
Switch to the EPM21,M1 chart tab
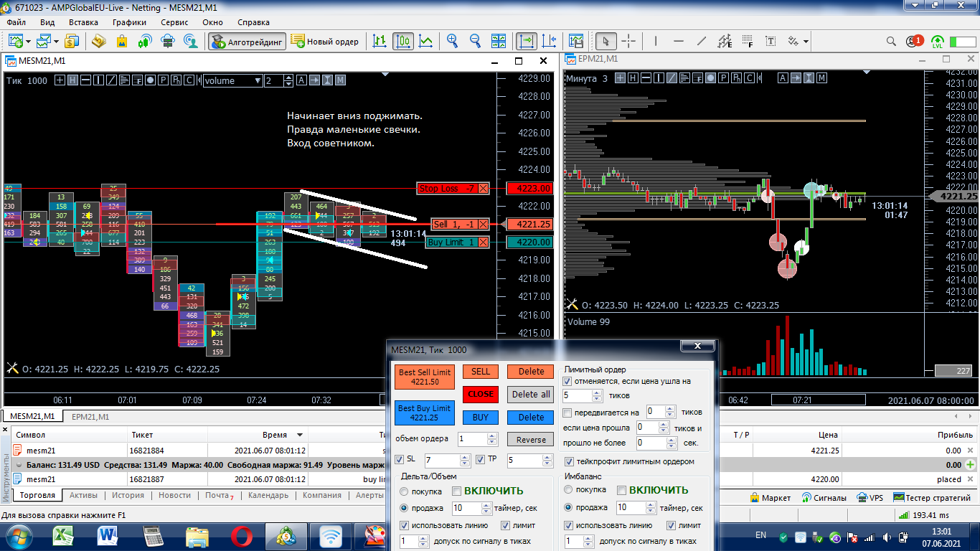(x=89, y=416)
